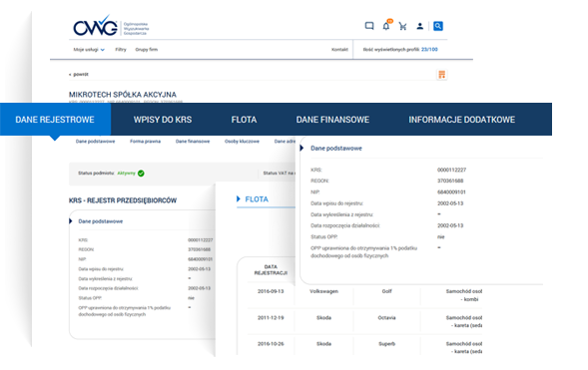Click the orange report icon near powrót
The height and width of the screenshot is (370, 588).
442,75
